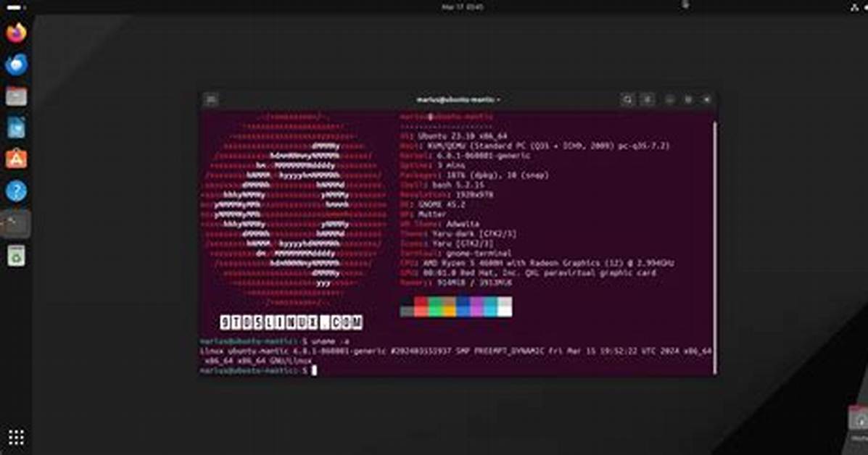Viewport: 868px width, 455px height.
Task: Click the 'Host: KVM/QEMU' line
Action: tap(534, 146)
